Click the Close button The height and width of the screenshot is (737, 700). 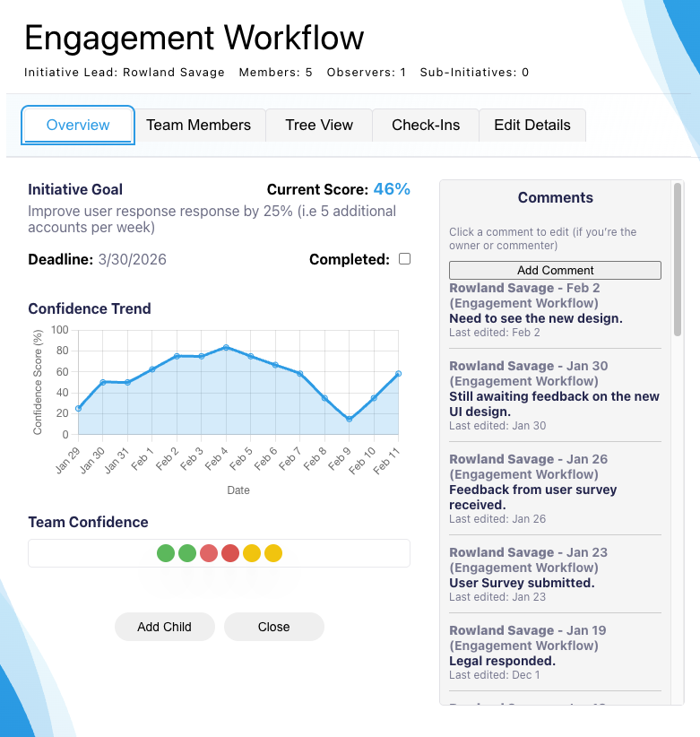click(274, 627)
